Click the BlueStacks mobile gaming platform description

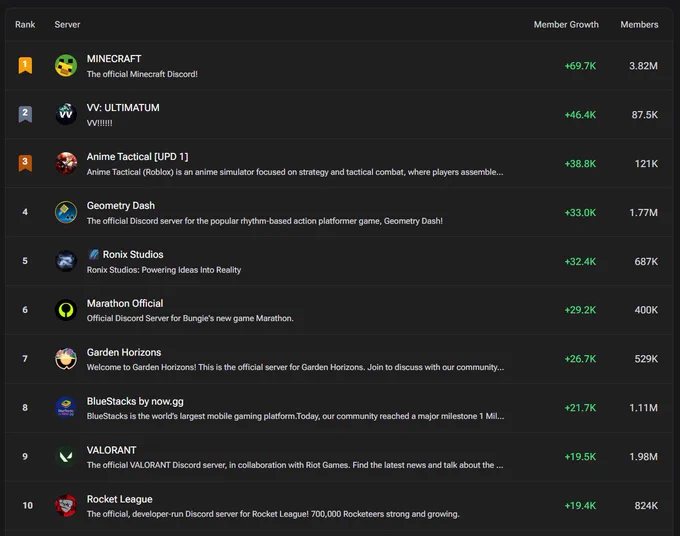(x=295, y=416)
